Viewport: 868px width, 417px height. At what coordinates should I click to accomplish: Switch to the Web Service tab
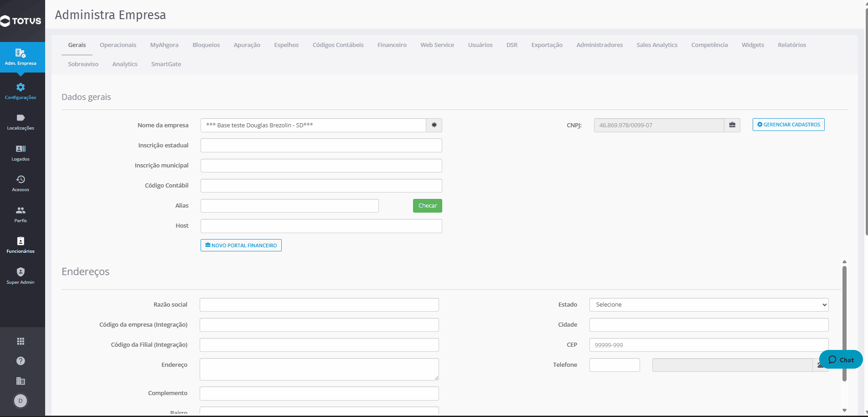click(437, 45)
